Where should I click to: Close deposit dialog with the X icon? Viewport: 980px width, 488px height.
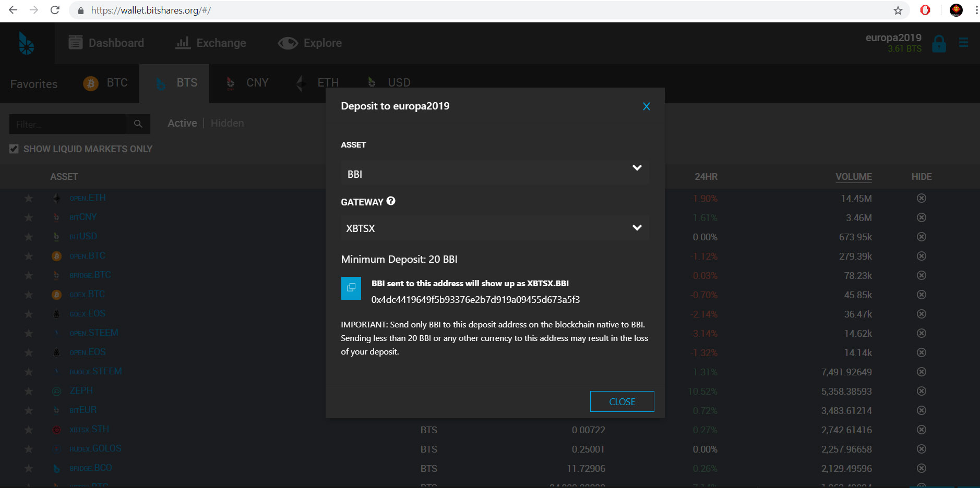[x=646, y=106]
